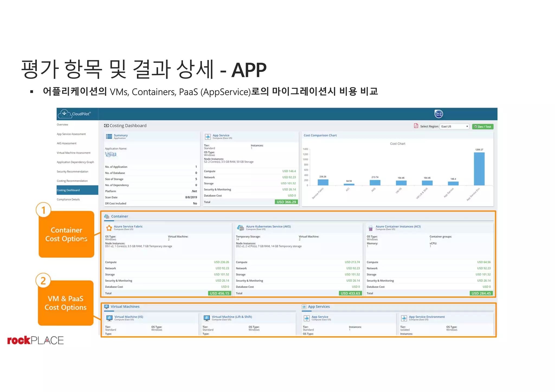Open Security Recommendation in sidebar

coord(73,171)
